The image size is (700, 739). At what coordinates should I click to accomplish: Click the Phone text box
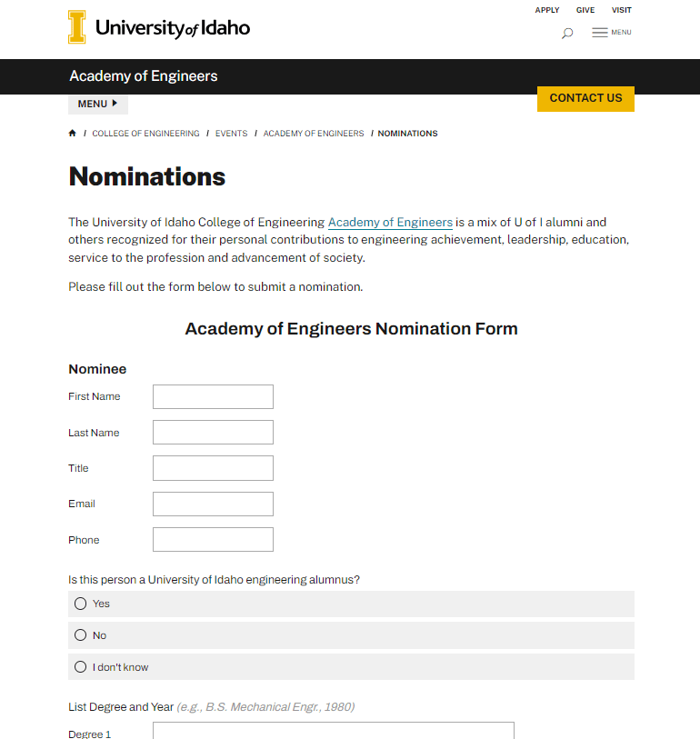213,540
